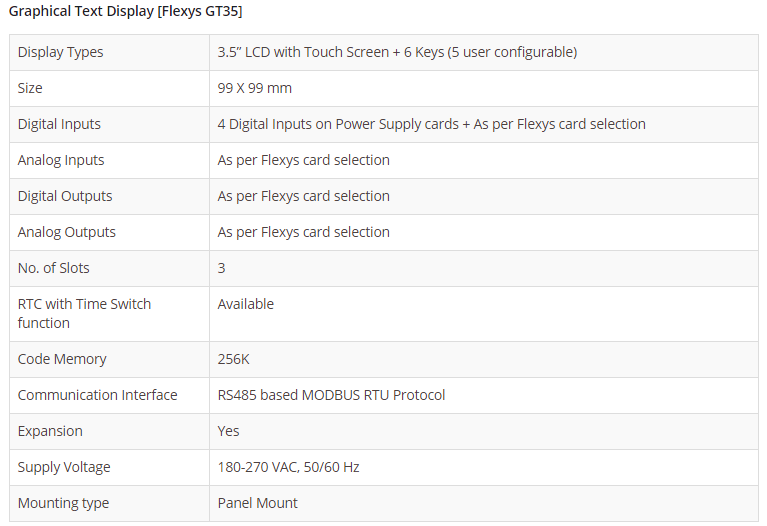Select the No. of Slots label
767x526 pixels.
[x=54, y=268]
